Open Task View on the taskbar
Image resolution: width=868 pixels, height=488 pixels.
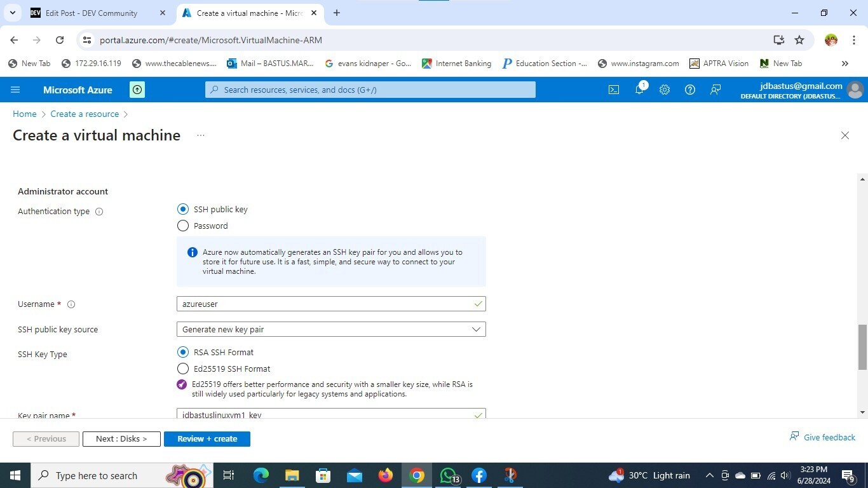click(229, 475)
